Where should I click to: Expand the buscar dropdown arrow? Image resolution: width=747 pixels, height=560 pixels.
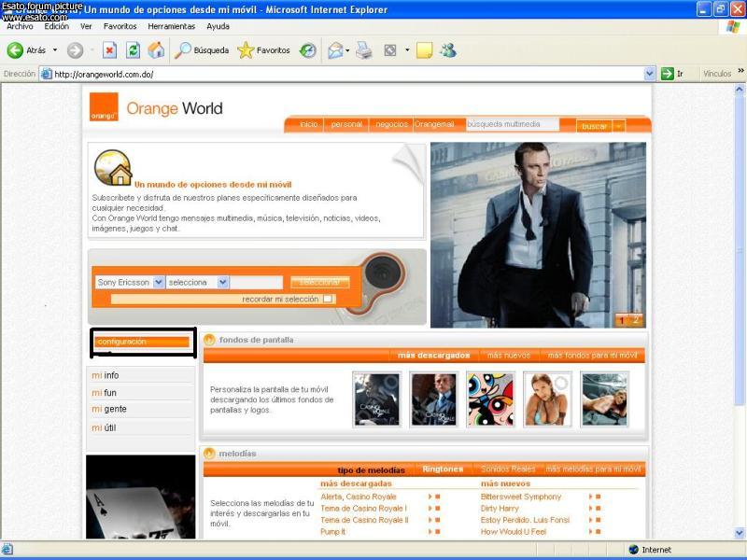[x=618, y=126]
